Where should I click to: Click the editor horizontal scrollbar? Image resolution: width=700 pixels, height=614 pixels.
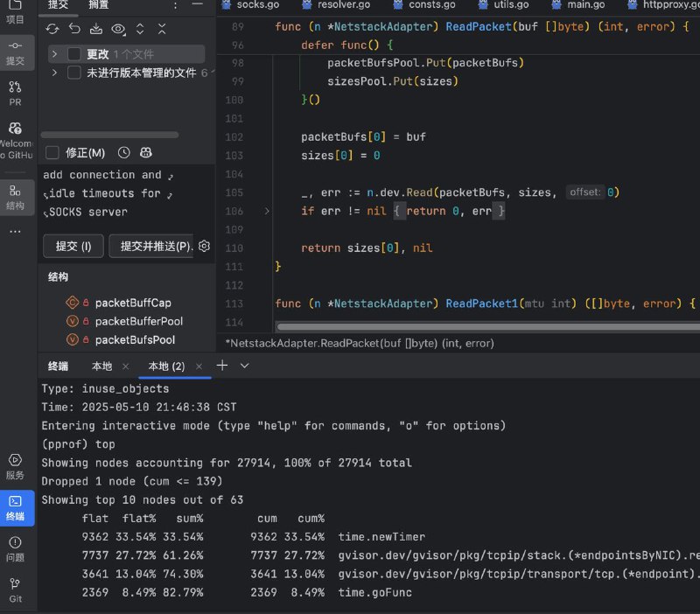[488, 327]
